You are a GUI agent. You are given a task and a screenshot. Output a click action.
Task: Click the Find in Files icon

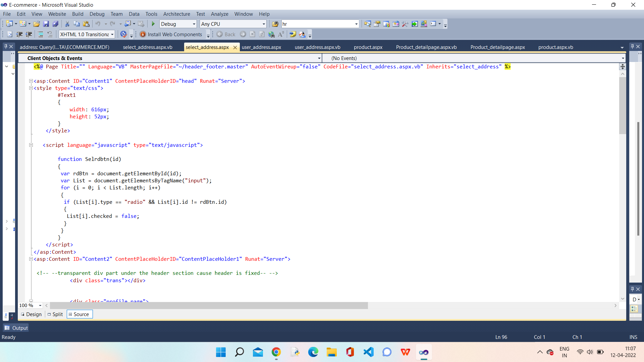tap(275, 24)
